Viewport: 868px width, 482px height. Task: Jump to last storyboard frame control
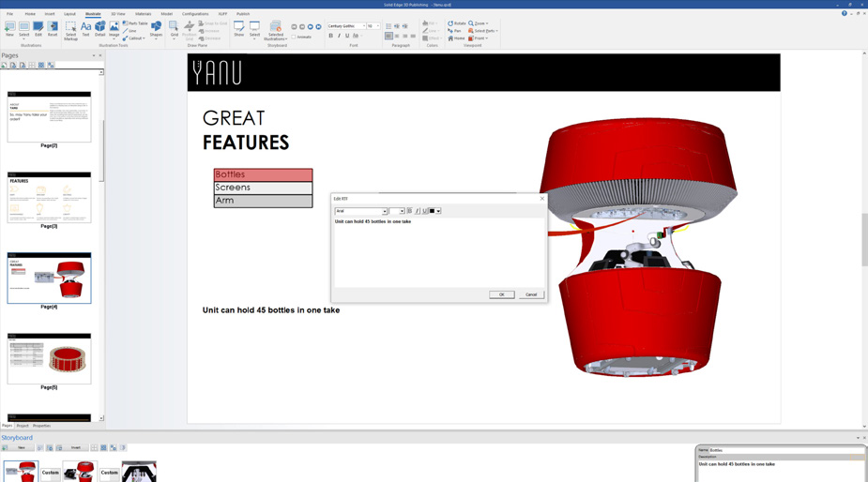(x=318, y=26)
